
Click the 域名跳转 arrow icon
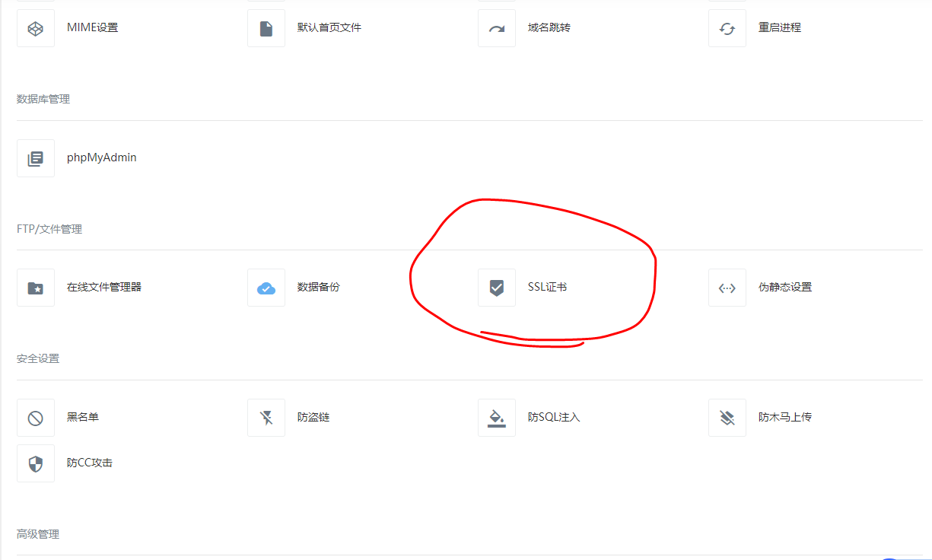tap(497, 28)
